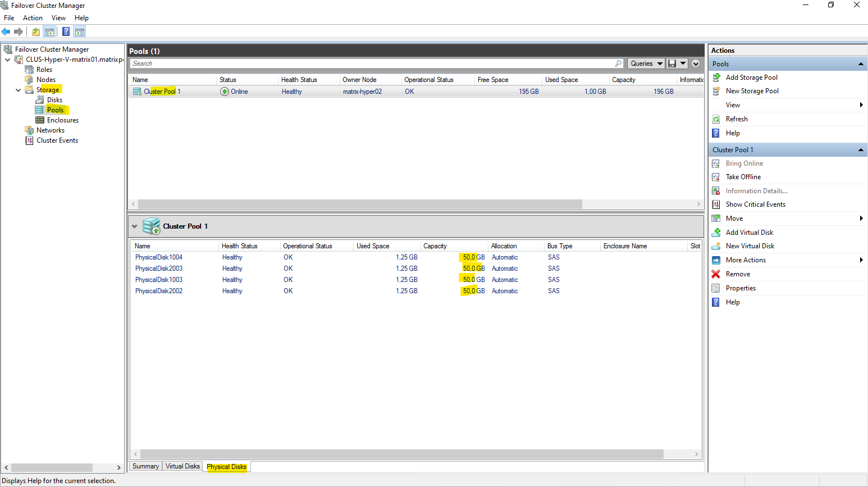Open the PhysicalDisk1004 link

pos(159,257)
